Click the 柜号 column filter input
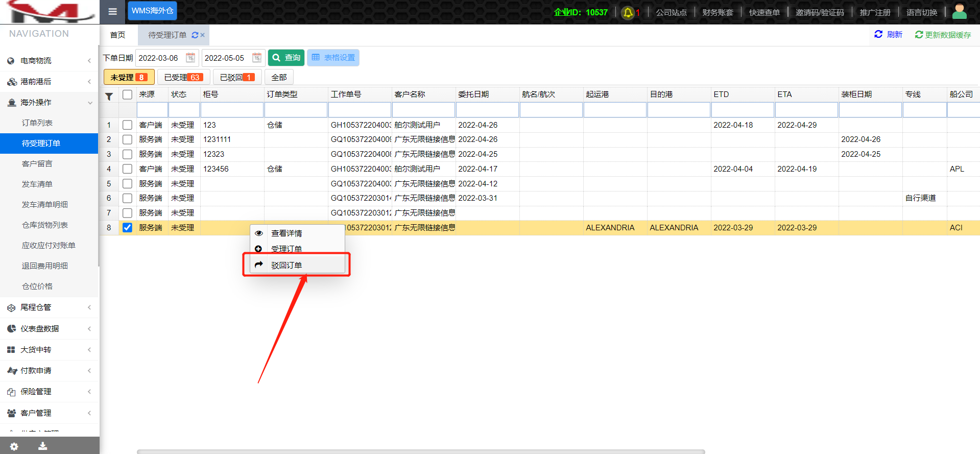This screenshot has height=454, width=980. pos(232,110)
